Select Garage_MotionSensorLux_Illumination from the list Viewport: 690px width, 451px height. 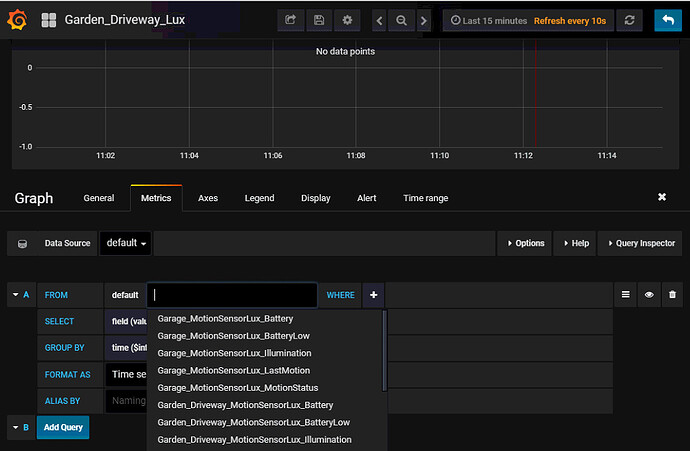point(234,353)
